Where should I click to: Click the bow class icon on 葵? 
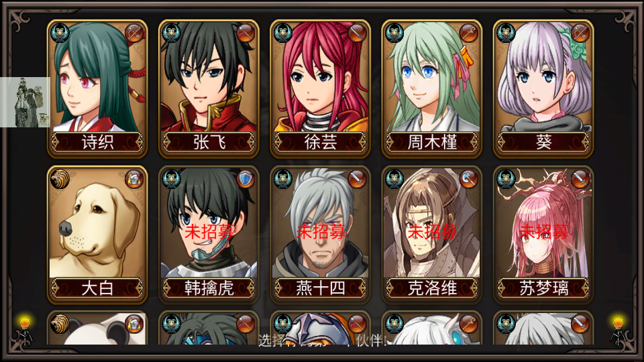pos(580,34)
